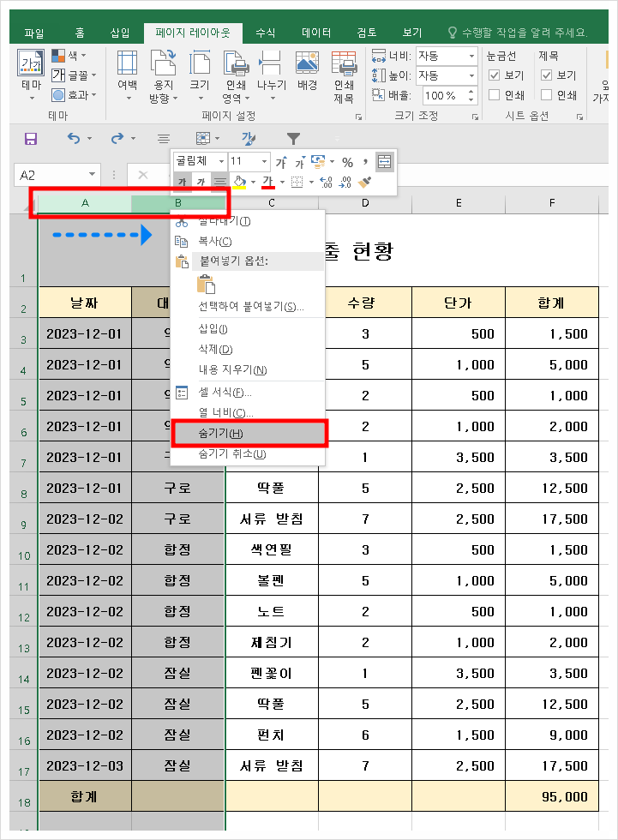The height and width of the screenshot is (840, 618).
Task: Open 크기 조정 dialog launcher
Action: [475, 117]
